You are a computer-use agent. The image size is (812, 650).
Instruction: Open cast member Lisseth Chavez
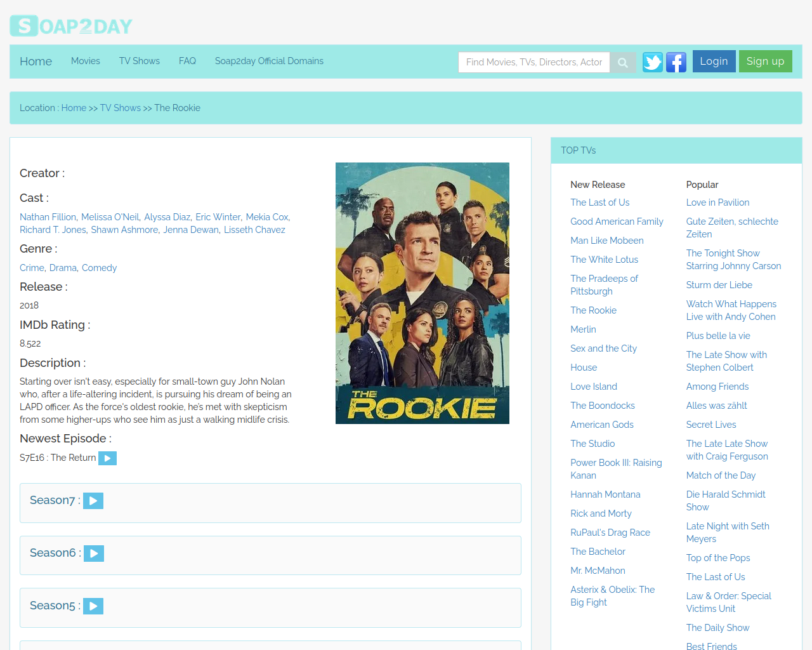254,230
